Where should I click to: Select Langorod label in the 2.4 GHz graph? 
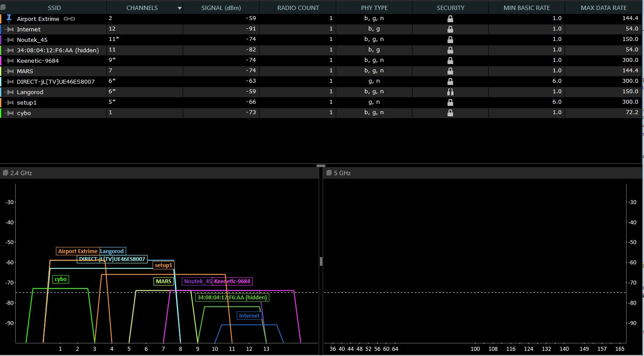112,251
